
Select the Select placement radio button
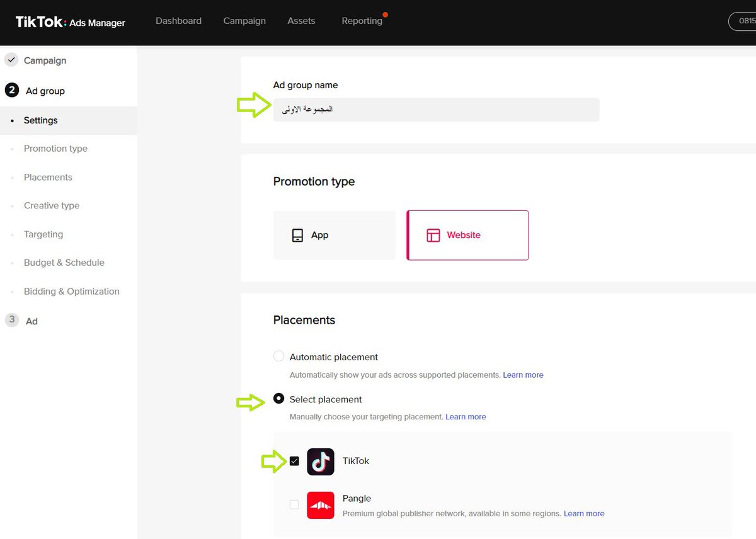tap(278, 399)
